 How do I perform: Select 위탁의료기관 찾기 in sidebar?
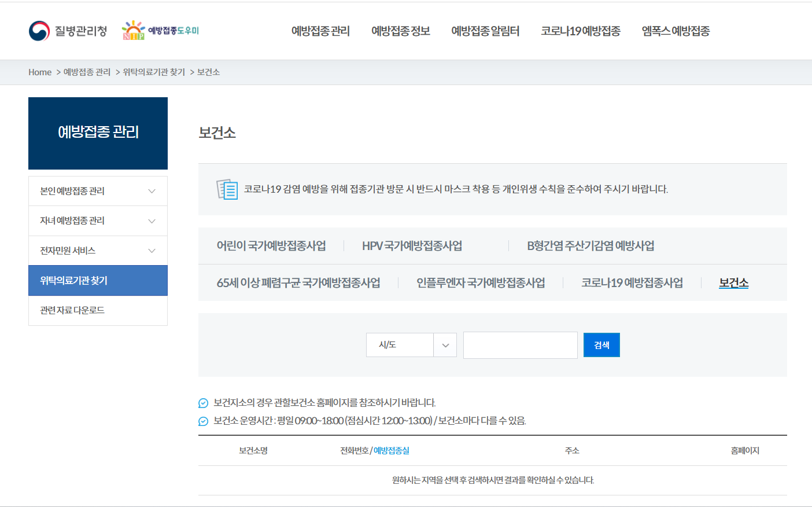coord(98,281)
